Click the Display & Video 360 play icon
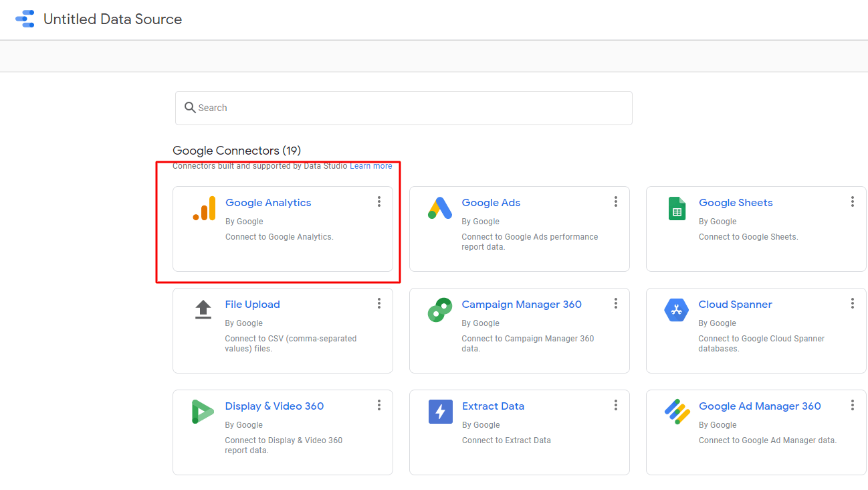868x490 pixels. click(204, 412)
